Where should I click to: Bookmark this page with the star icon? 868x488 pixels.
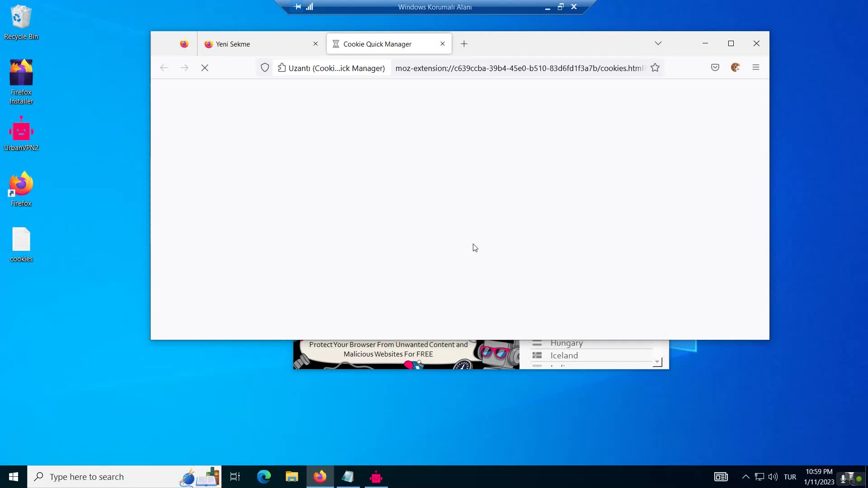(x=655, y=68)
